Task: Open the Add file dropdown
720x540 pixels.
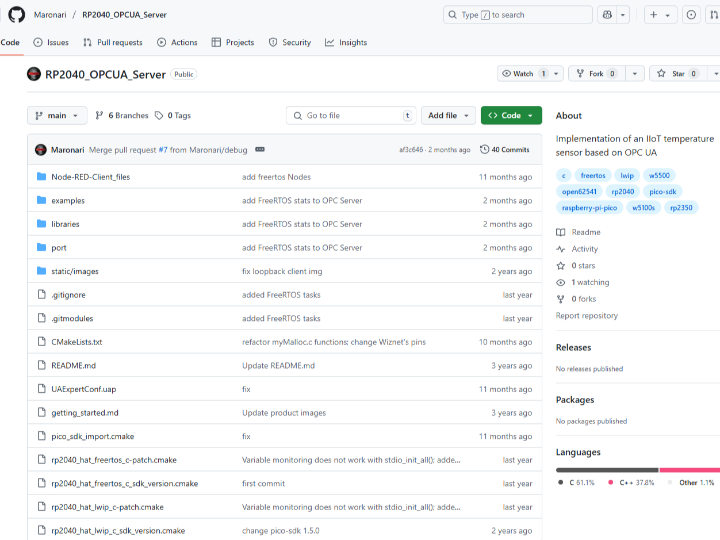Action: [448, 115]
